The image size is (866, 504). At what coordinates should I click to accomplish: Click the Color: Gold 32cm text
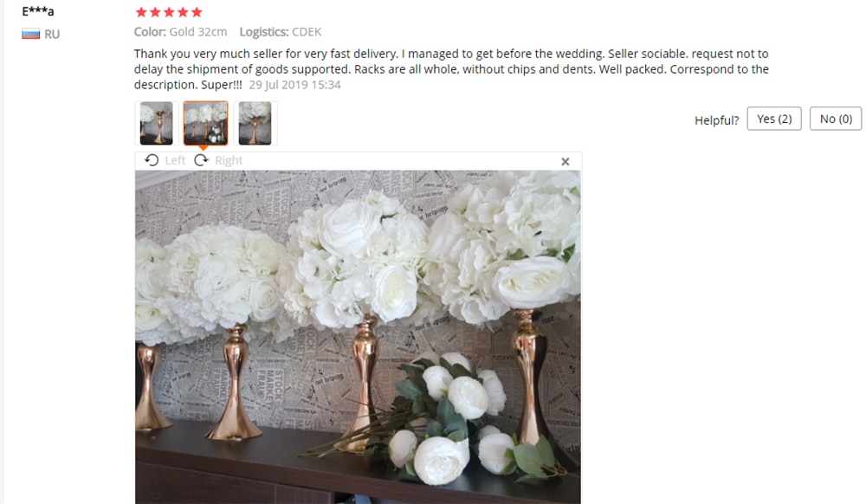[x=181, y=32]
